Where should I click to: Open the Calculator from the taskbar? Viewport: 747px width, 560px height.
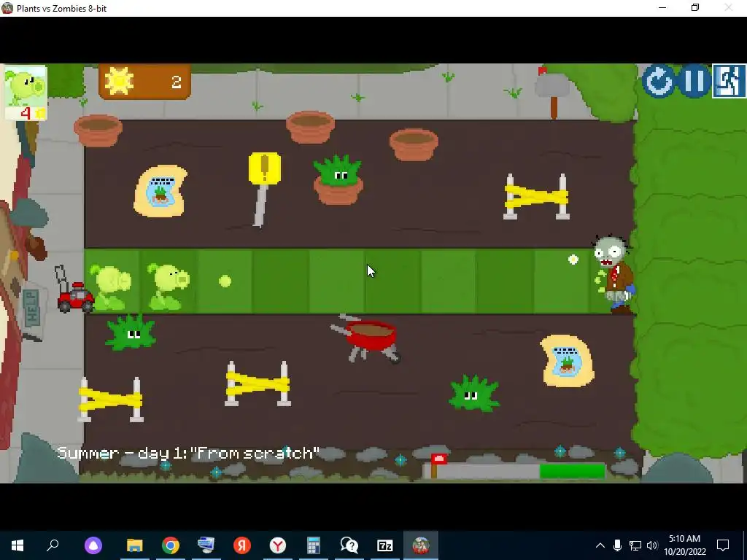pyautogui.click(x=314, y=545)
